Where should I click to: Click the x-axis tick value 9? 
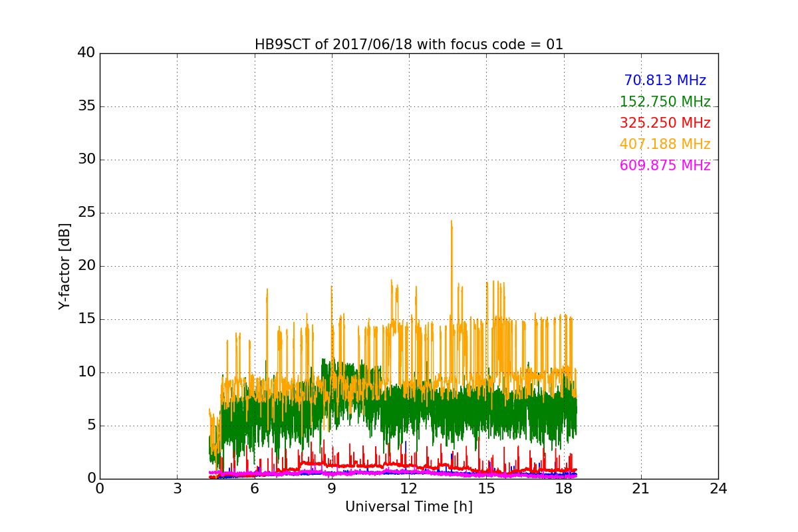point(332,489)
